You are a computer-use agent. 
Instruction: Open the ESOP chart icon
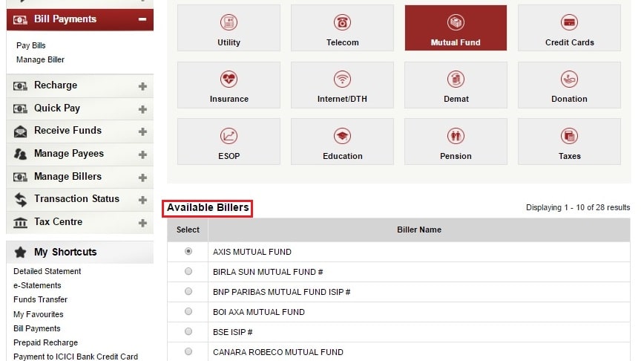click(229, 136)
